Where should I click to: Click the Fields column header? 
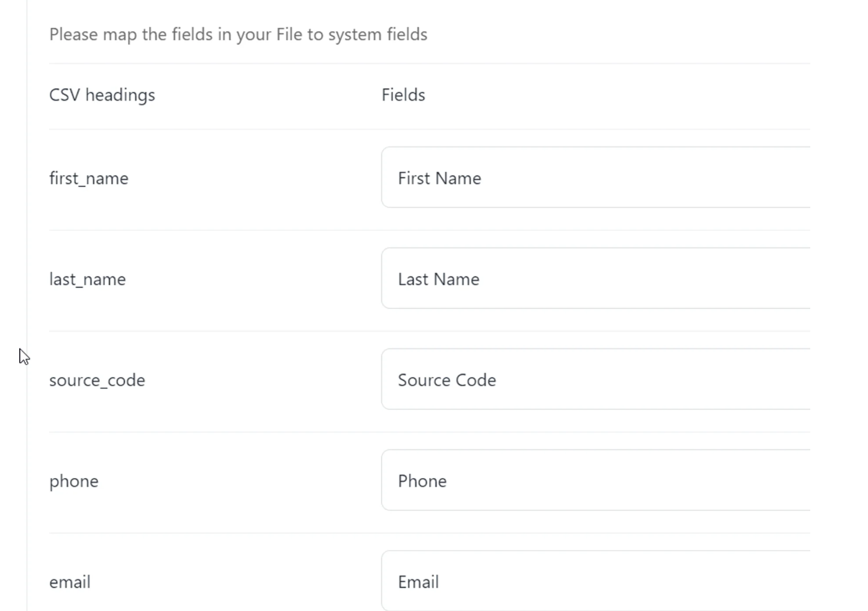tap(403, 94)
